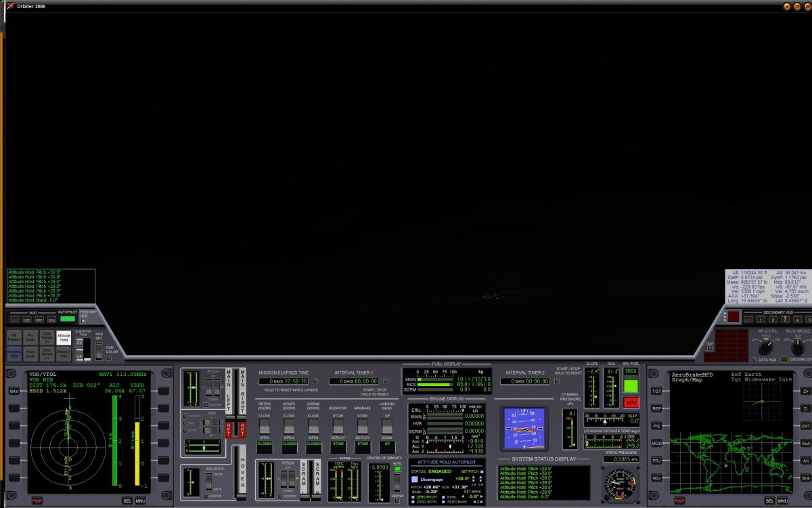The width and height of the screenshot is (812, 508).
Task: Turn the AF CTRL rotary dial
Action: [x=765, y=348]
